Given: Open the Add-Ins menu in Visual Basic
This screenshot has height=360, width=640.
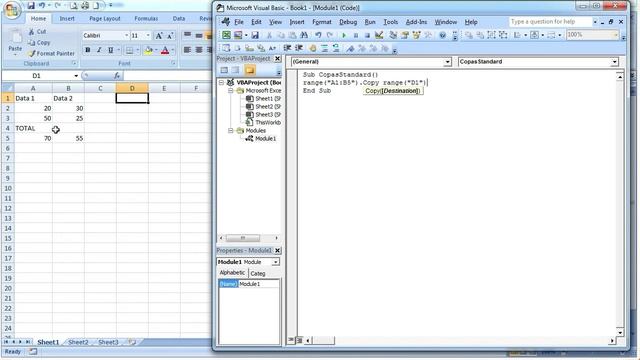Looking at the screenshot, I should [416, 22].
